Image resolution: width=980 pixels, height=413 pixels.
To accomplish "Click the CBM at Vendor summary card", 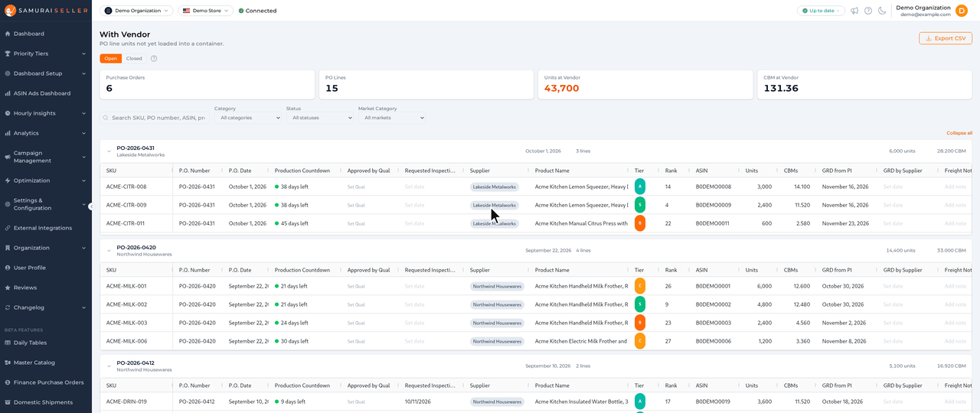I will point(864,84).
